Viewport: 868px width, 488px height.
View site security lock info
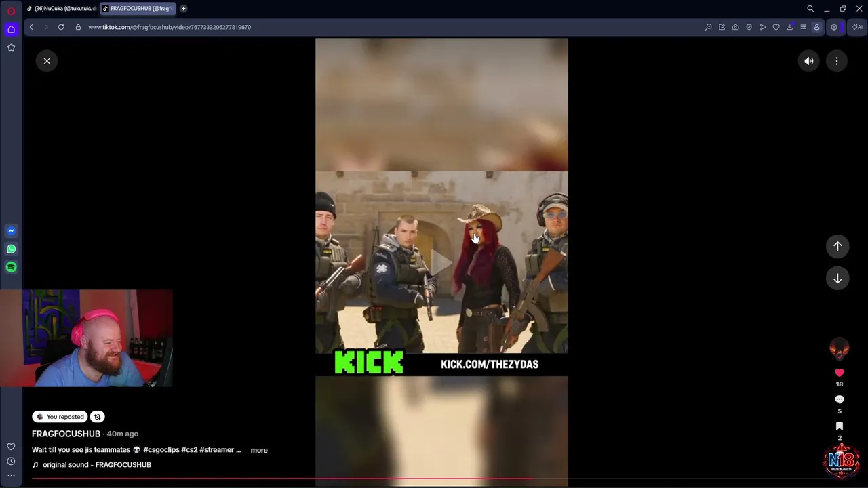point(78,27)
